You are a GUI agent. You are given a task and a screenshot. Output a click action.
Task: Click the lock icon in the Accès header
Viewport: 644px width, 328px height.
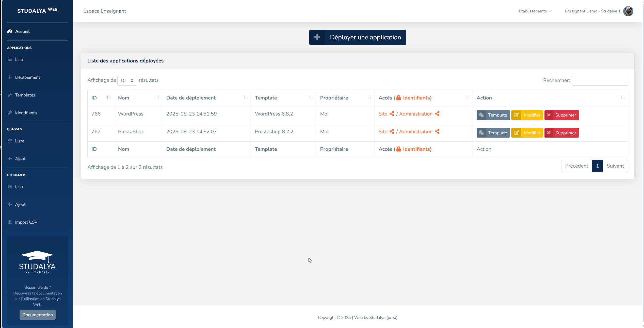point(399,98)
